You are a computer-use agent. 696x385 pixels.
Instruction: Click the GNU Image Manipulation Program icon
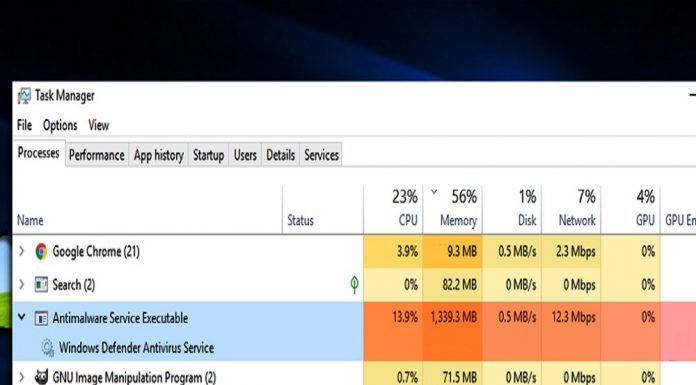[x=41, y=377]
